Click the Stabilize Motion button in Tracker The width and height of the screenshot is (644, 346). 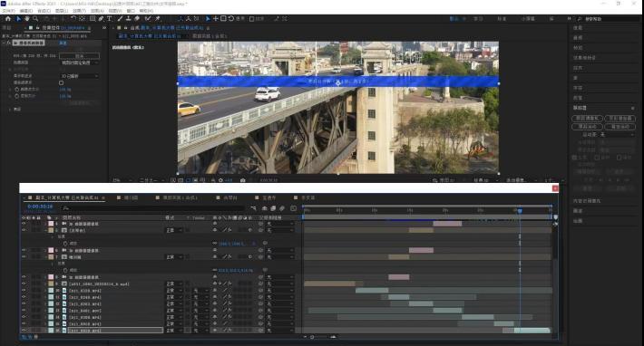tap(620, 126)
